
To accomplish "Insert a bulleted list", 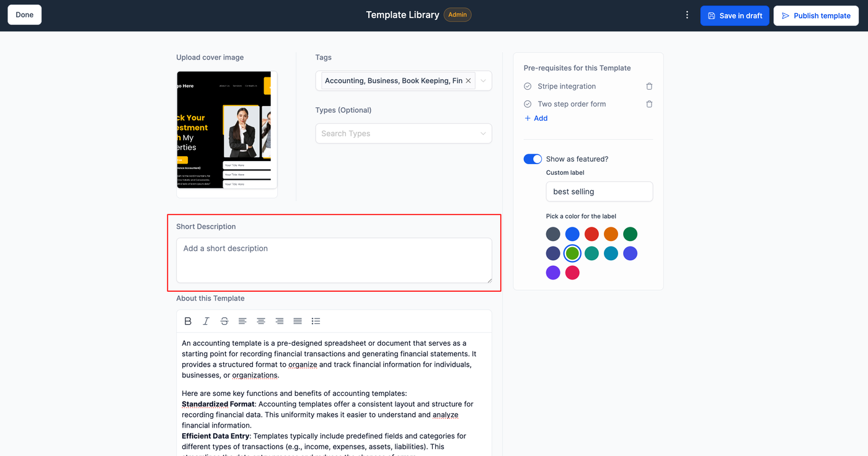I will [316, 321].
